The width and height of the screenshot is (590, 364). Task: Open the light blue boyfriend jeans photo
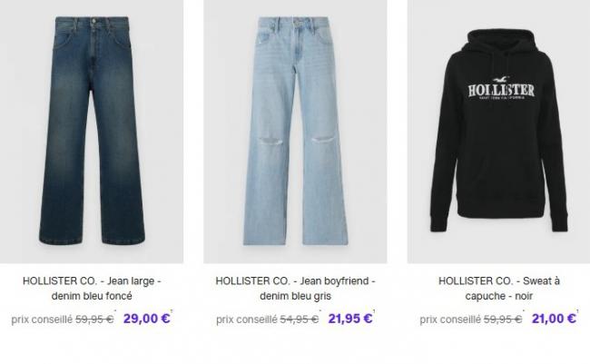click(x=295, y=132)
